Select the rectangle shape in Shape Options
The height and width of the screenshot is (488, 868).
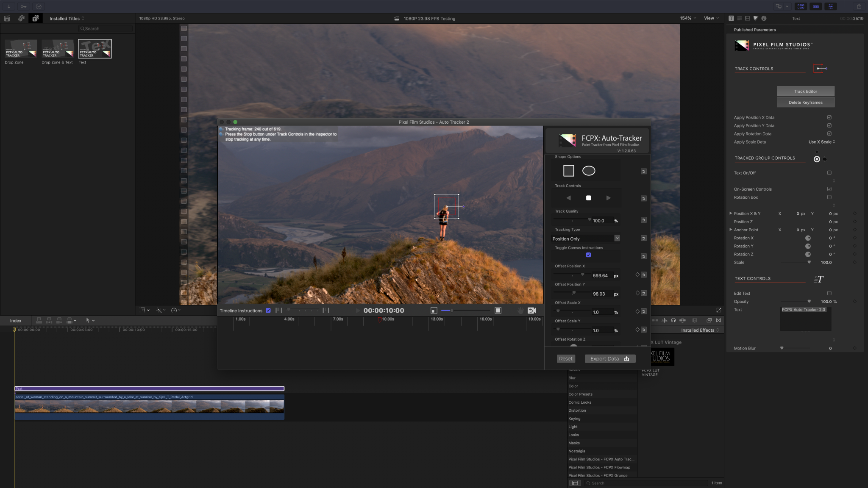568,170
